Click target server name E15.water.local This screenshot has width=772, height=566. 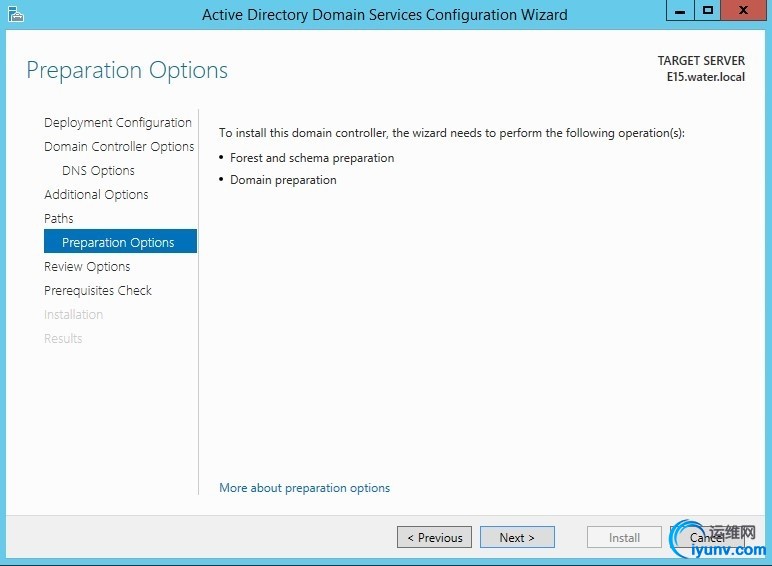(x=706, y=77)
